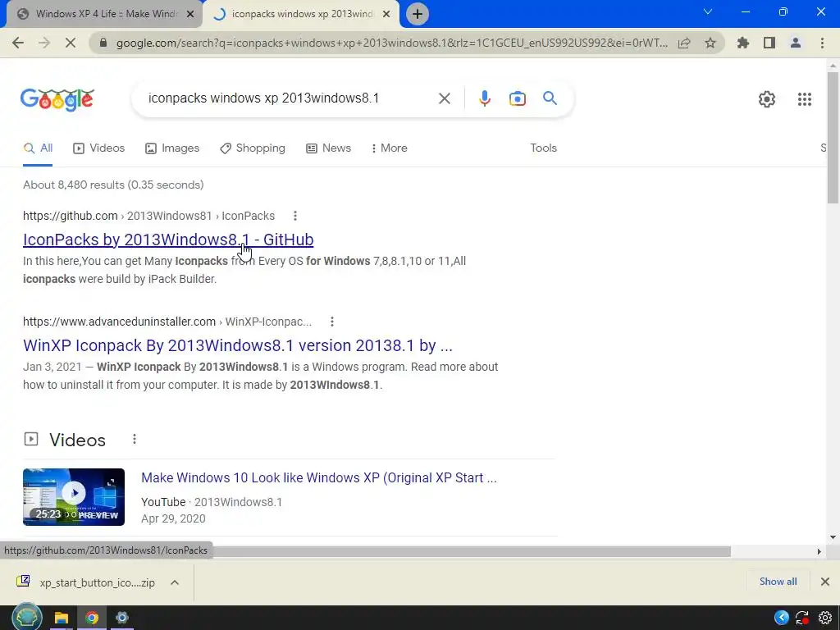This screenshot has height=630, width=840.
Task: Open the Chrome three-dot menu
Action: click(x=822, y=43)
